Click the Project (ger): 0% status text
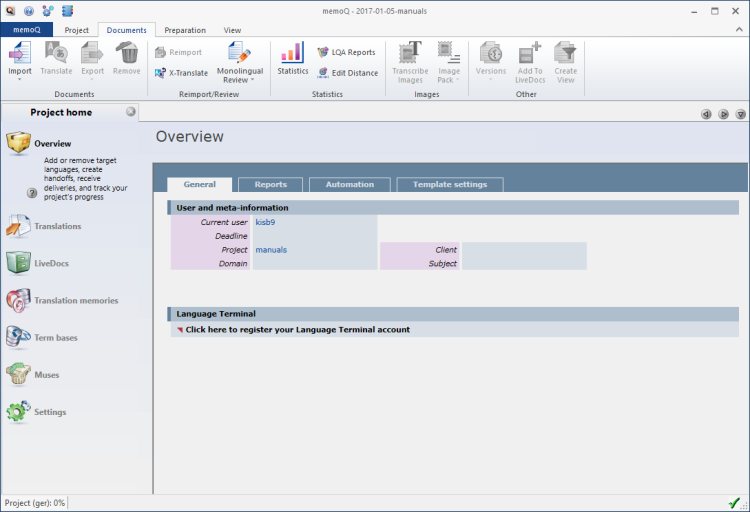The width and height of the screenshot is (750, 512). 34,503
